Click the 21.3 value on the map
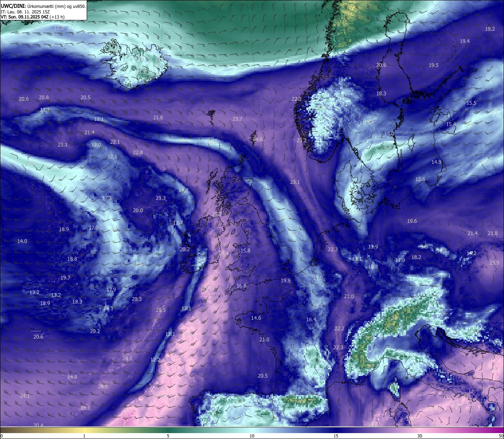504x439 pixels. point(161,198)
